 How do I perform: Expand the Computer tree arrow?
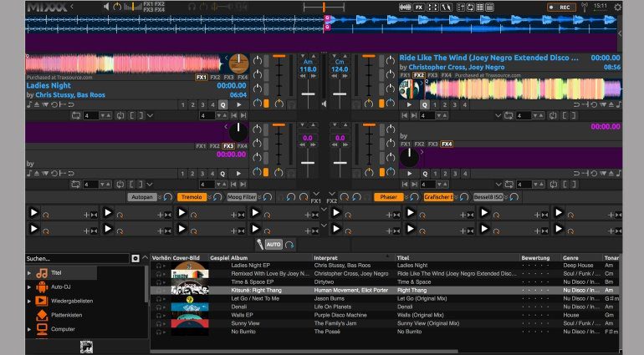29,329
